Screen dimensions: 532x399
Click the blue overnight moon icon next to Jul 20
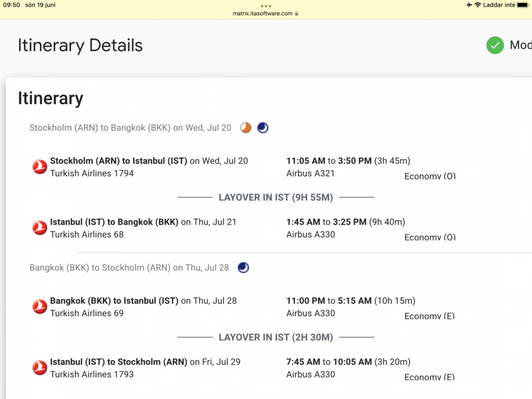pos(262,128)
